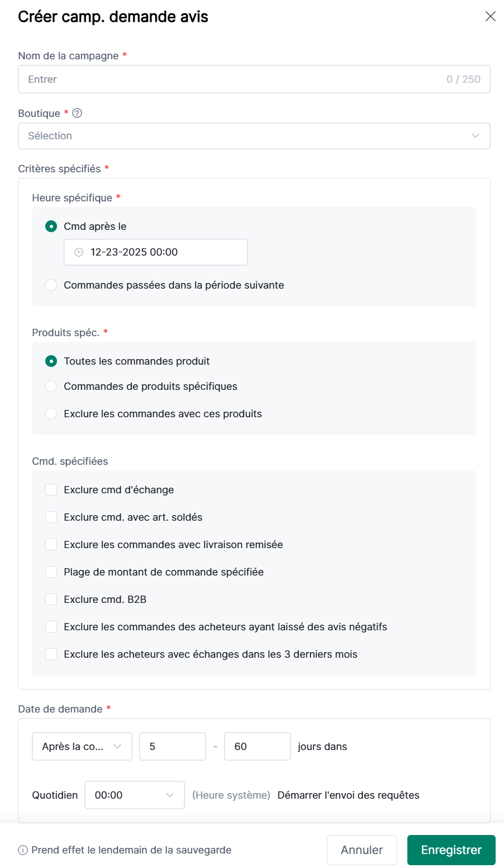Tick 'Exclure cmd. B2B' checkbox

51,600
